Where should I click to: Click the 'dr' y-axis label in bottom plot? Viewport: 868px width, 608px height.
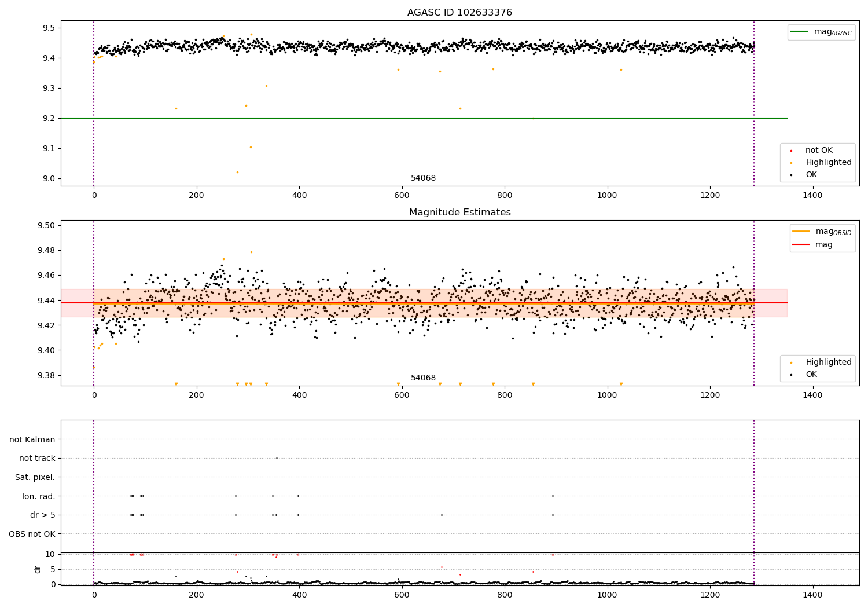(x=38, y=569)
